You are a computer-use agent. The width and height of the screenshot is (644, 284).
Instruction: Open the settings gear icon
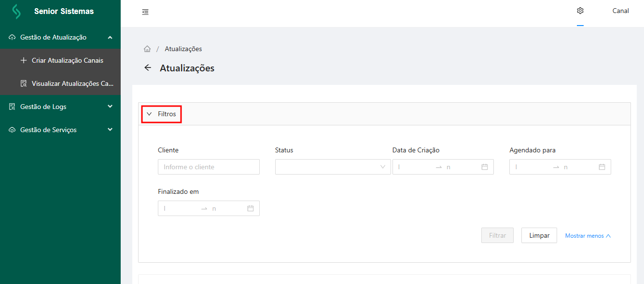click(580, 11)
